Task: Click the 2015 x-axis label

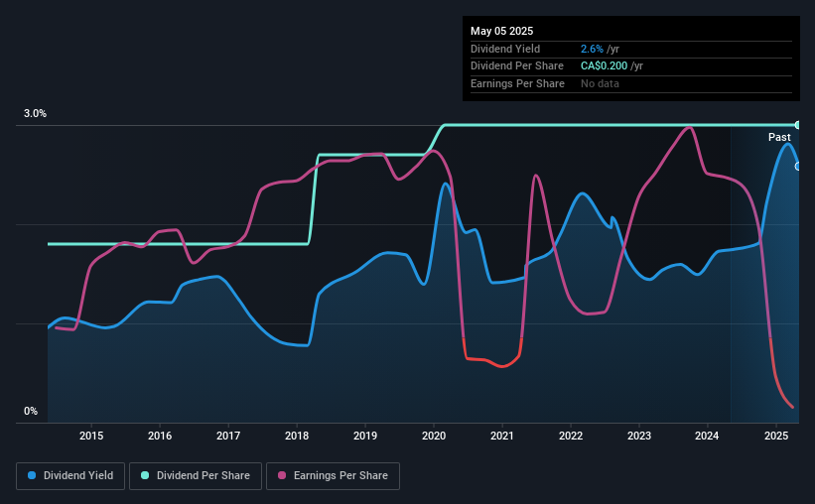Action: pos(91,436)
